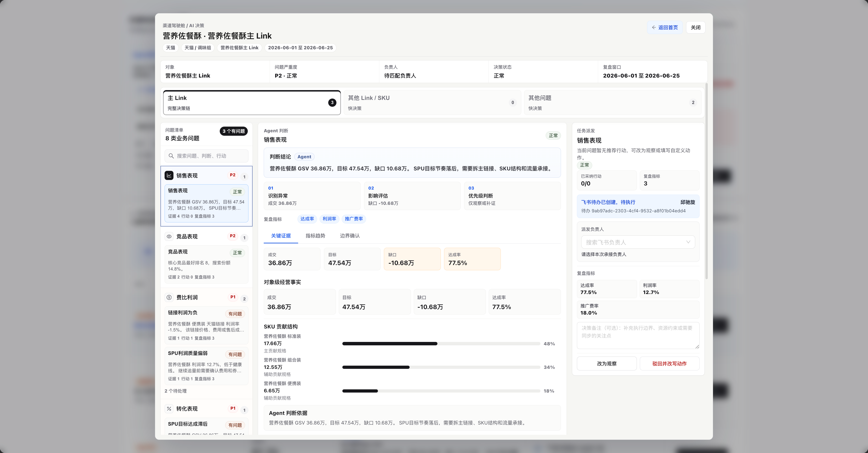This screenshot has height=453, width=868.
Task: Click step 01 识别异常 card
Action: coord(312,196)
